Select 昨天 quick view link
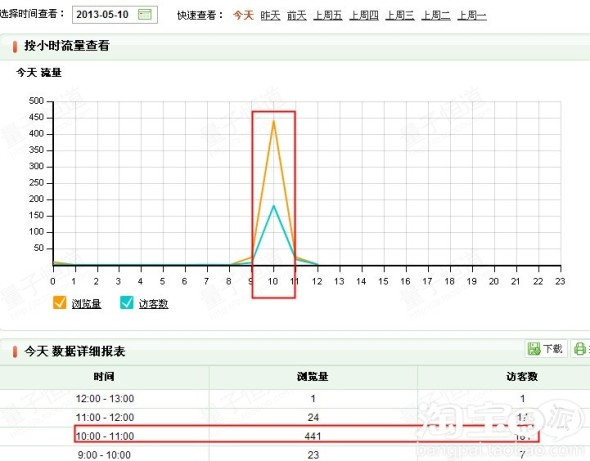The height and width of the screenshot is (461, 590). 270,15
